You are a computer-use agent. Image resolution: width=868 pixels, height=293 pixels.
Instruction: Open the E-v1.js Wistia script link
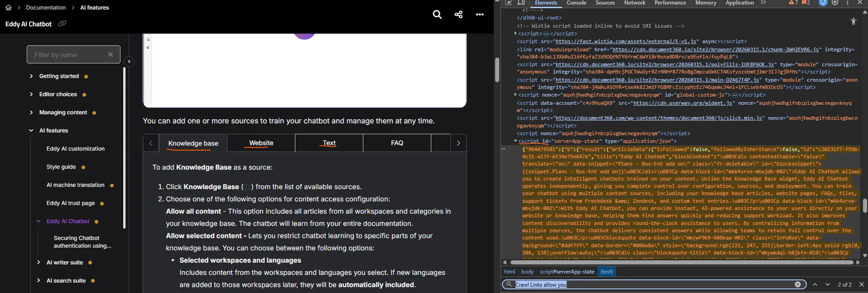click(627, 41)
